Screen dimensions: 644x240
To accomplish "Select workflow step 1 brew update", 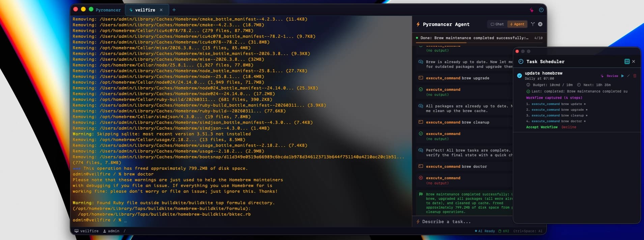I will tap(556, 104).
